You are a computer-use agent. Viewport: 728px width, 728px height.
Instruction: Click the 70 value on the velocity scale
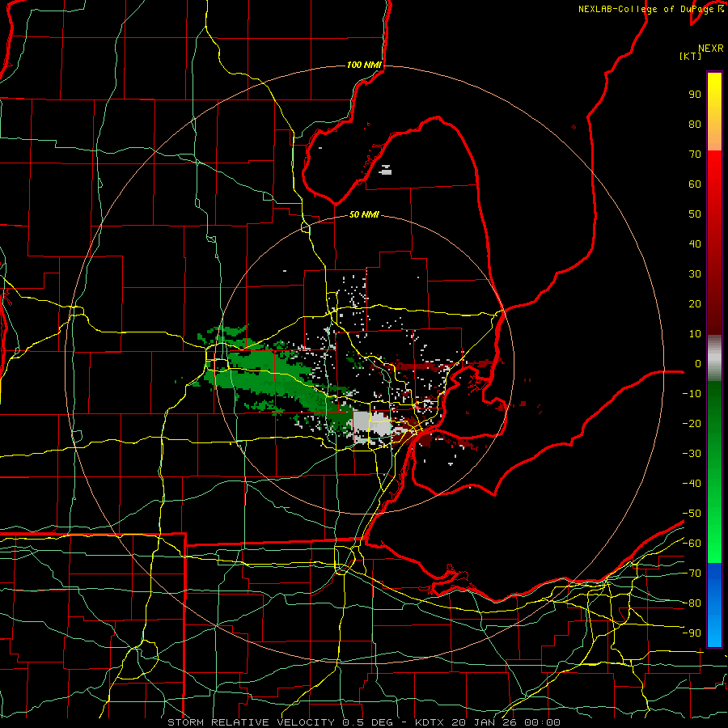[695, 154]
